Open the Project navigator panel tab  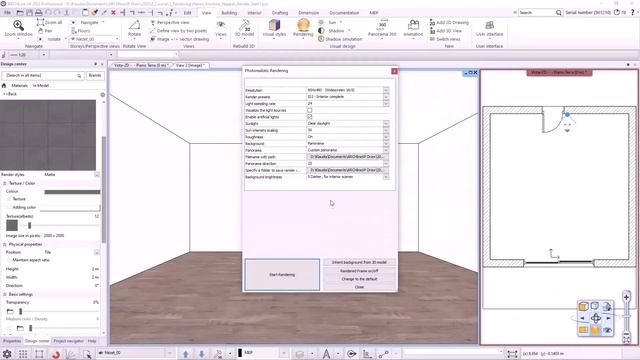point(68,341)
